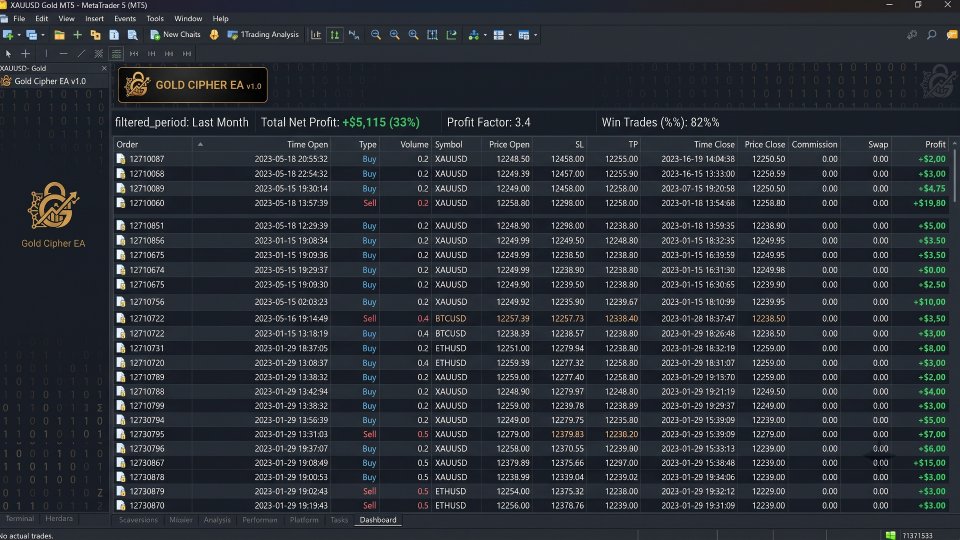Expand the new chart dropdown arrow
This screenshot has width=960, height=540.
click(x=19, y=35)
